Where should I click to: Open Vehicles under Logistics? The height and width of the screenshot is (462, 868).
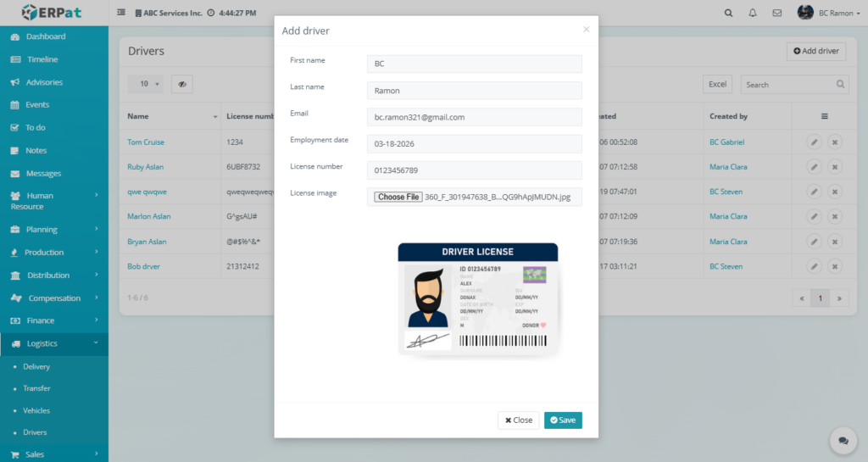(36, 410)
